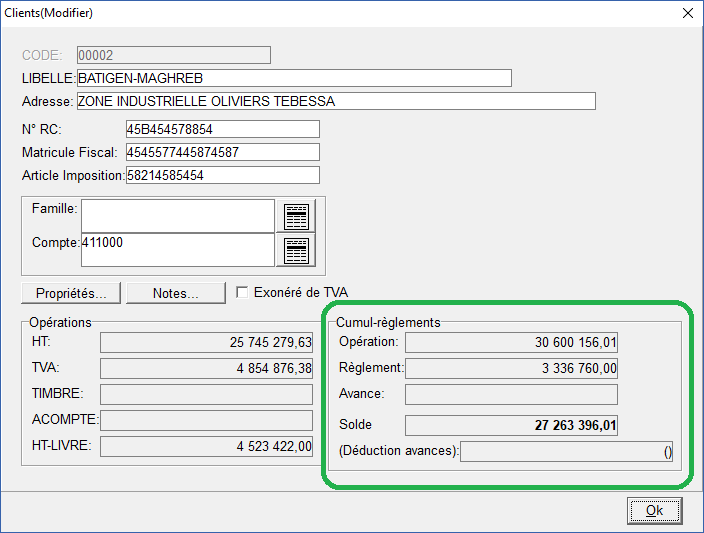Image resolution: width=704 pixels, height=533 pixels.
Task: Click the Article Imposition label
Action: coord(73,176)
